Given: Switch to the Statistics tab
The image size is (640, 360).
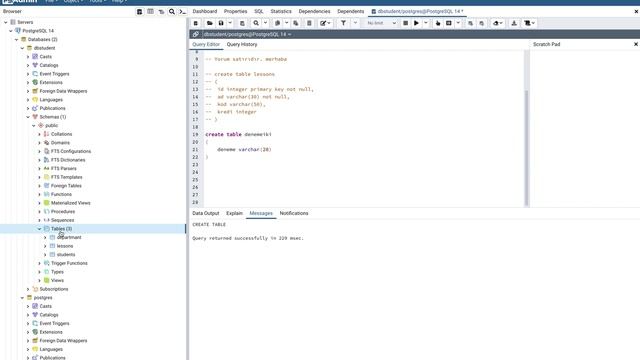Looking at the screenshot, I should tap(281, 11).
